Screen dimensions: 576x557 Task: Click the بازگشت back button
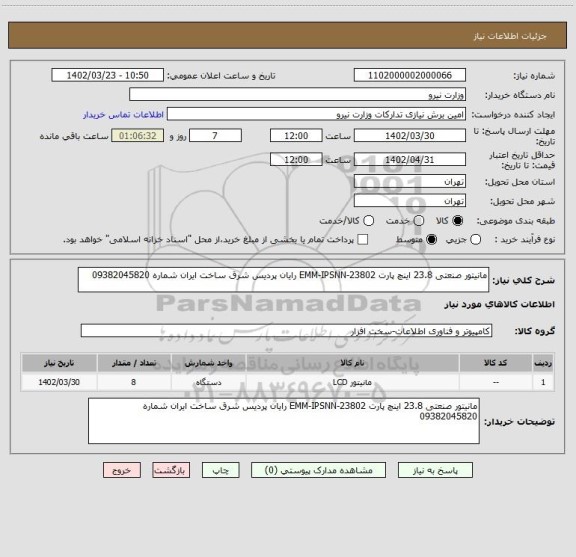pos(171,470)
